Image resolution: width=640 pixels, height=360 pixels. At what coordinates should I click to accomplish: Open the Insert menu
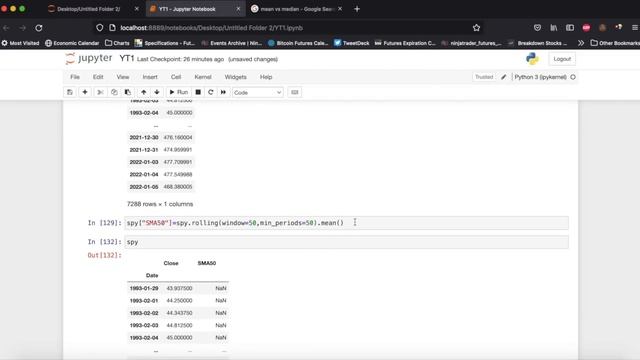(x=150, y=77)
